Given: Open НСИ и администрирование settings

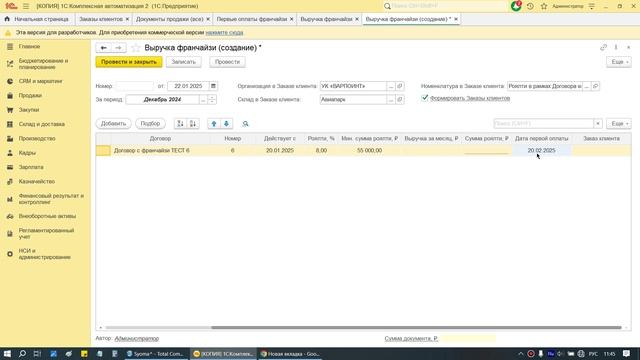Looking at the screenshot, I should click(x=44, y=254).
